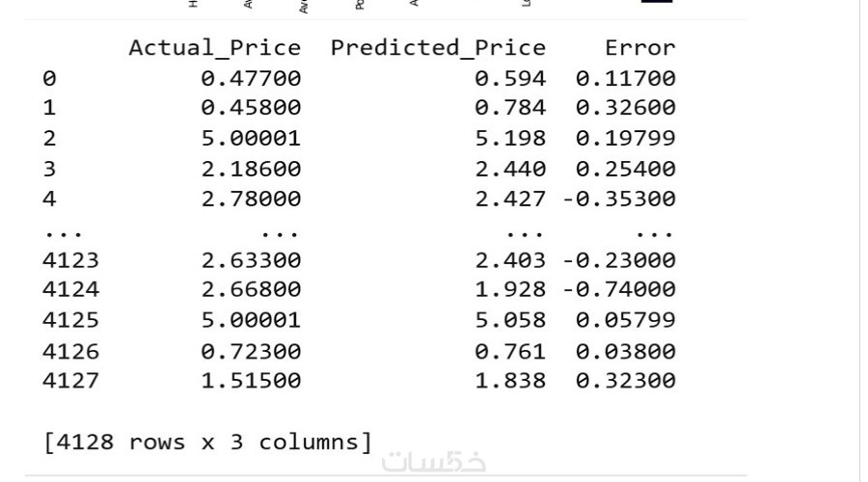Viewport: 868px width, 482px height.
Task: Select the predicted price value 5.198
Action: [x=509, y=138]
